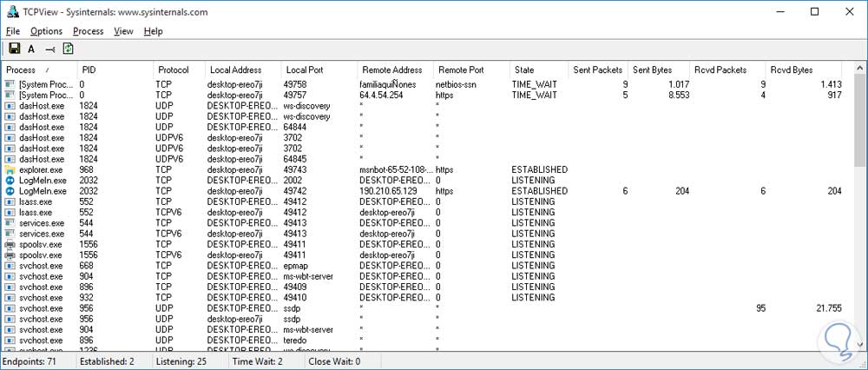Click the Refresh toolbar icon
This screenshot has width=868, height=370.
click(68, 50)
